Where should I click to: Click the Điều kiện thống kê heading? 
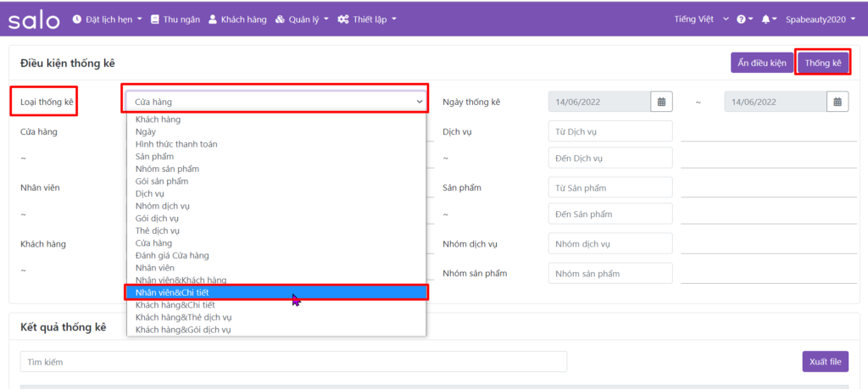pyautogui.click(x=68, y=63)
